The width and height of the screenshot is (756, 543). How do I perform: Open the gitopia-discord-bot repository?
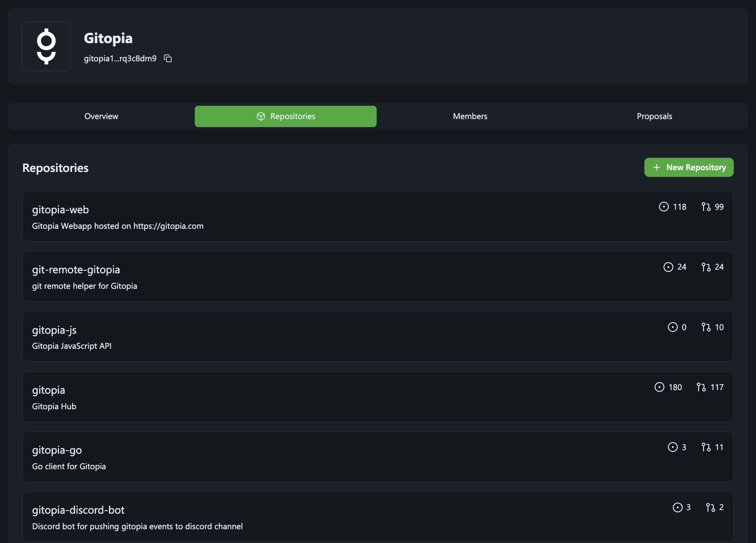click(78, 510)
